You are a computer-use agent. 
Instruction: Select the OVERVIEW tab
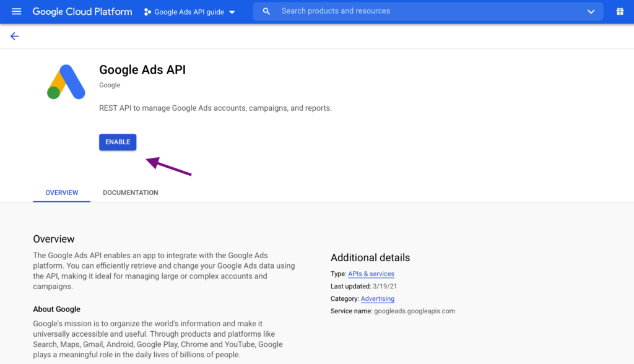(61, 193)
